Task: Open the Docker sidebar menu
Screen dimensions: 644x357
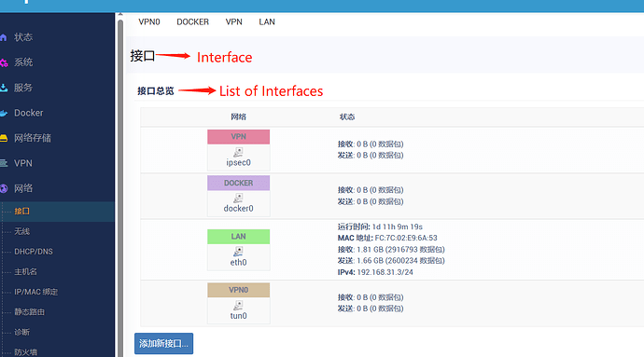Action: (x=28, y=113)
